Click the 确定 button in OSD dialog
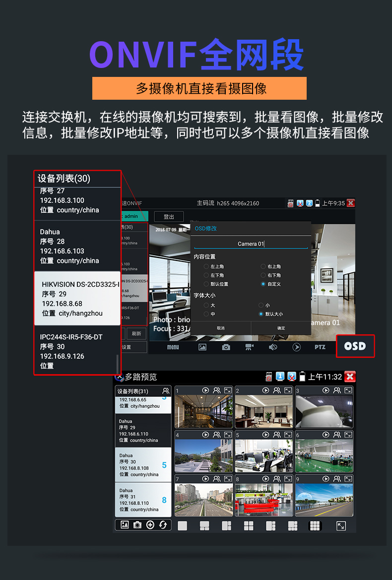 click(x=281, y=328)
